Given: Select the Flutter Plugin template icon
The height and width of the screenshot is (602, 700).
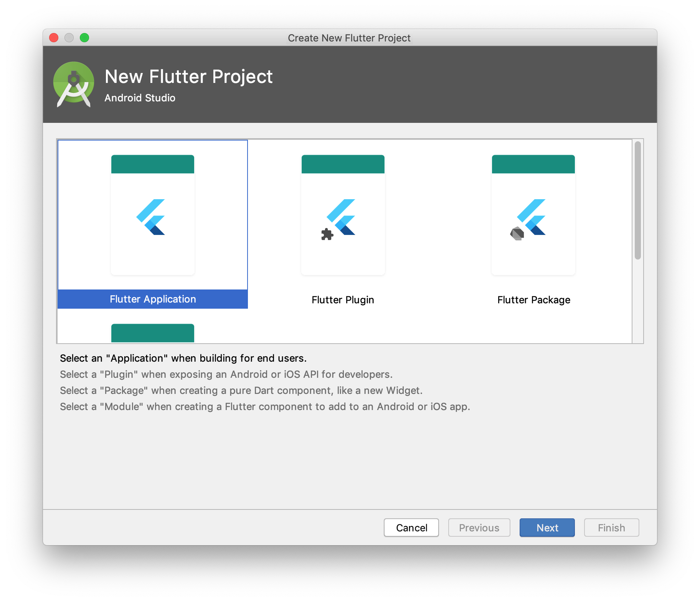Looking at the screenshot, I should coord(343,215).
